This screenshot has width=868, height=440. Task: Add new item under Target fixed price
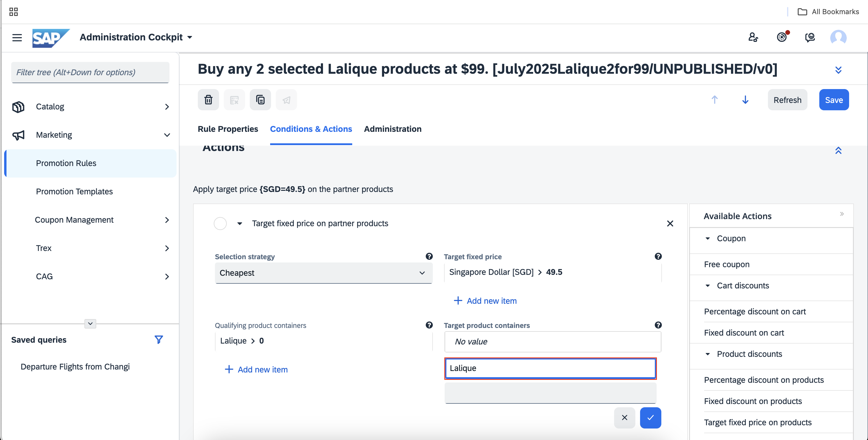[485, 301]
